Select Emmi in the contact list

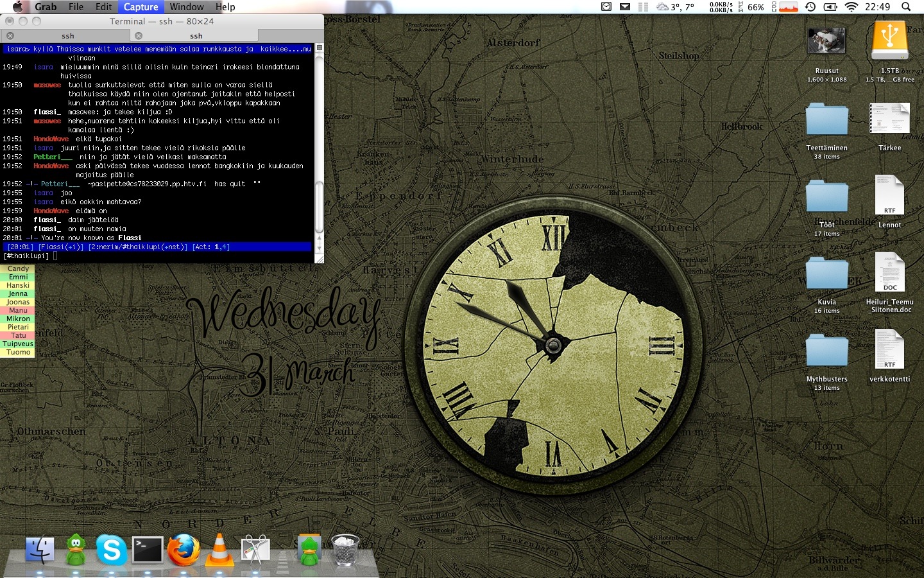point(18,277)
